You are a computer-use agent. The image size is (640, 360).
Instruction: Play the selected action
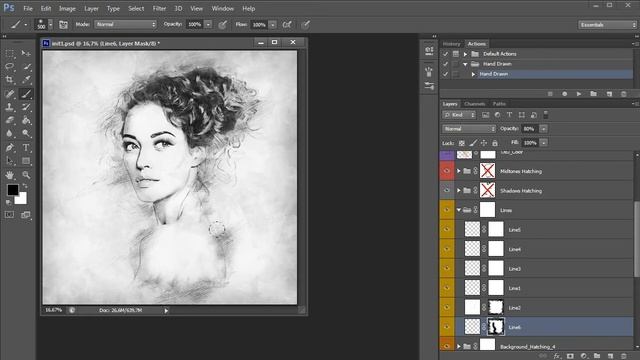(579, 94)
